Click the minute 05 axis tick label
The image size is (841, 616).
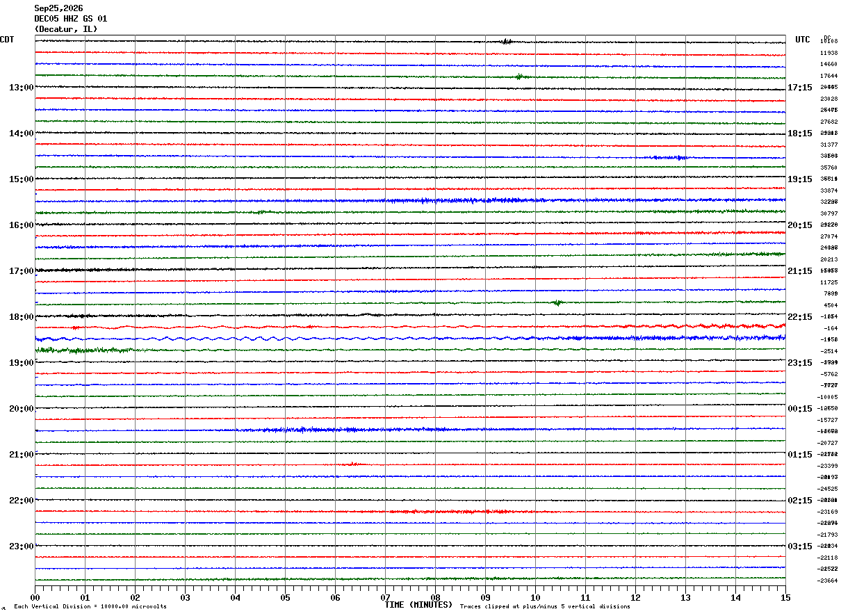pyautogui.click(x=285, y=597)
